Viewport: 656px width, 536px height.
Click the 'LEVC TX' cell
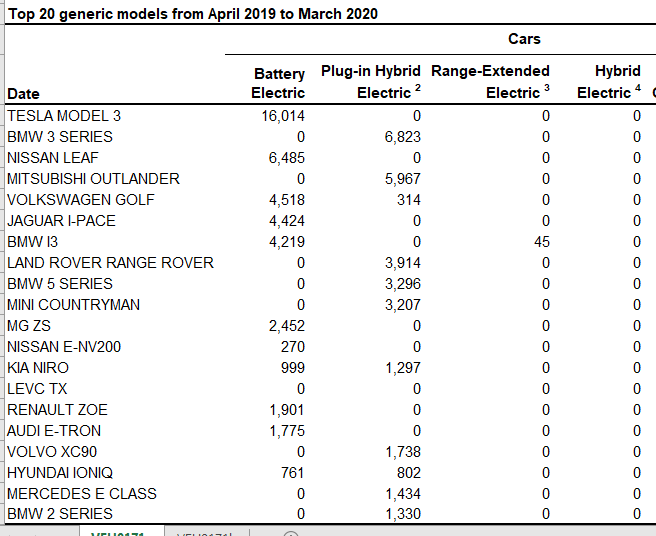(x=37, y=389)
